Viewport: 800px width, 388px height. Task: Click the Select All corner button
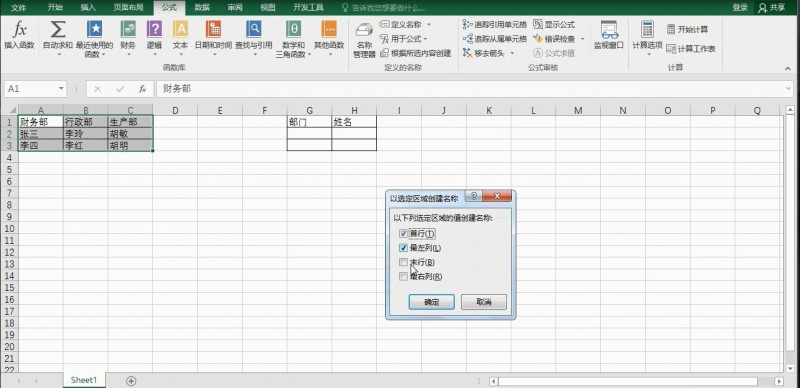point(9,110)
